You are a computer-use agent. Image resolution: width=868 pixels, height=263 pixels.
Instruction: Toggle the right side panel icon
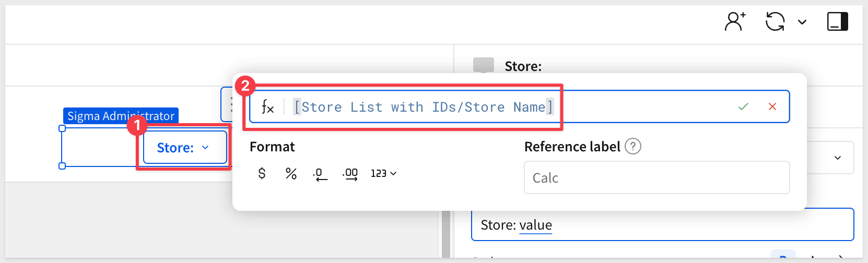837,22
